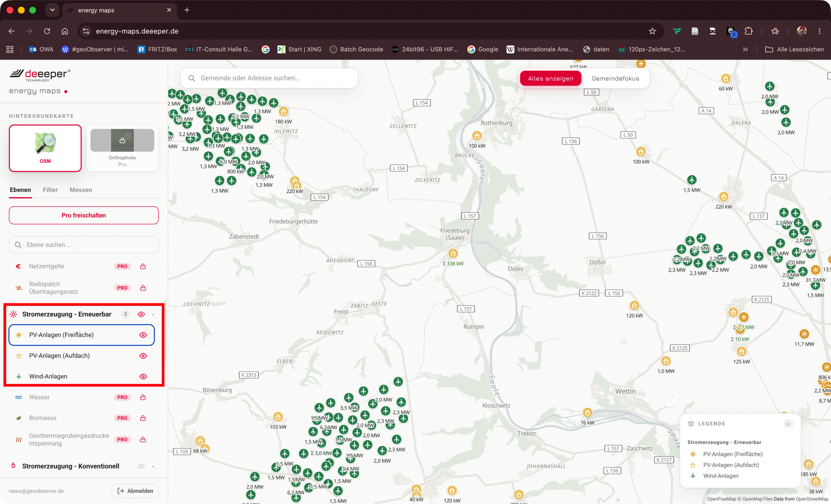
Task: Open the Chrome tab search dropdown
Action: (x=52, y=10)
